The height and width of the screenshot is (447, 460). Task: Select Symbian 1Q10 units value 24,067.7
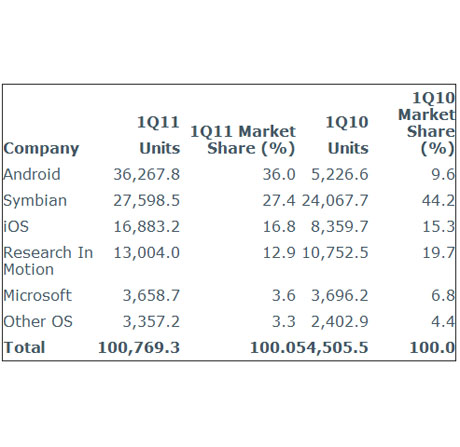click(335, 201)
